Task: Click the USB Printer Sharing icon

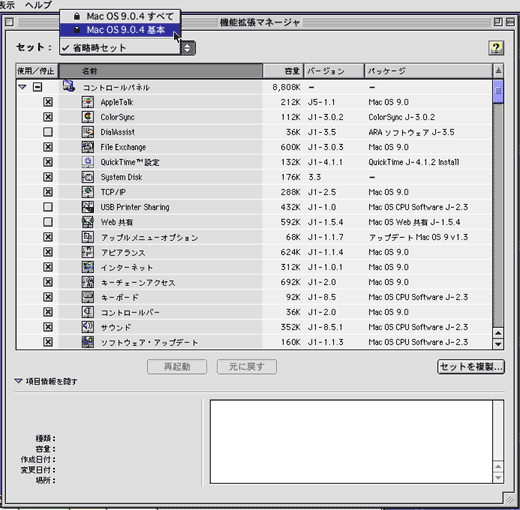Action: (x=88, y=207)
